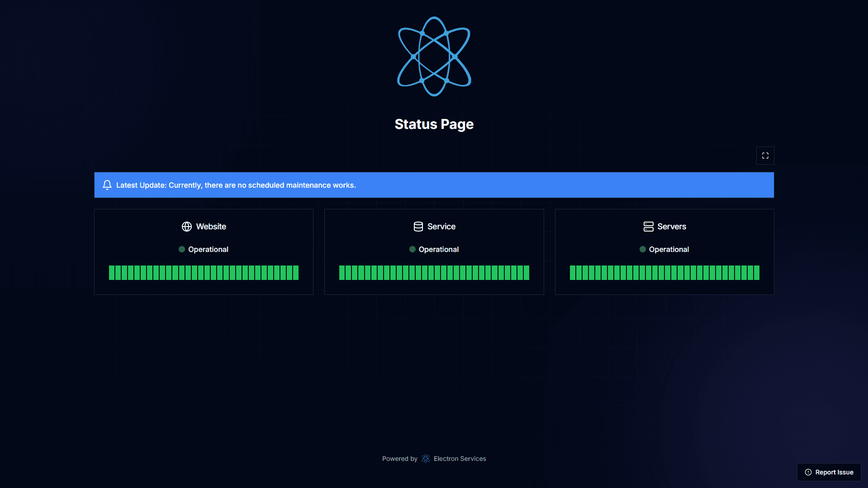Image resolution: width=868 pixels, height=488 pixels.
Task: Open the Electron Services link
Action: coord(460,459)
